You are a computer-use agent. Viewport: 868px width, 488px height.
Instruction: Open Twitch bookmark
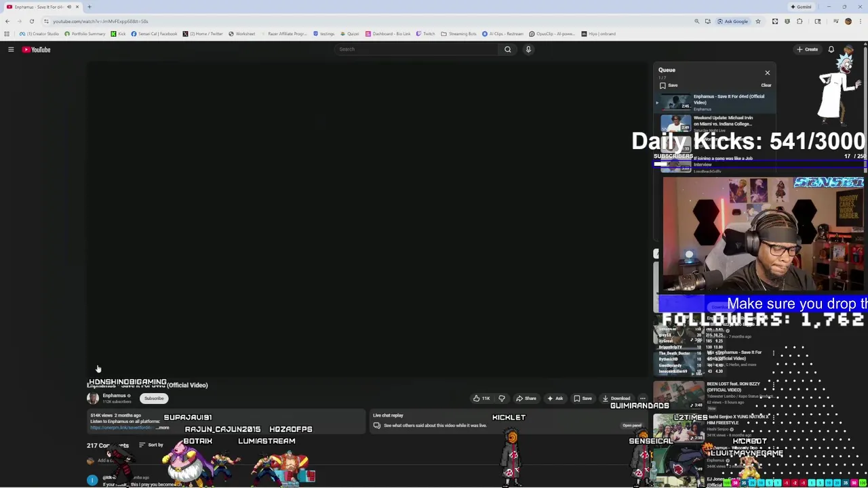pyautogui.click(x=425, y=34)
